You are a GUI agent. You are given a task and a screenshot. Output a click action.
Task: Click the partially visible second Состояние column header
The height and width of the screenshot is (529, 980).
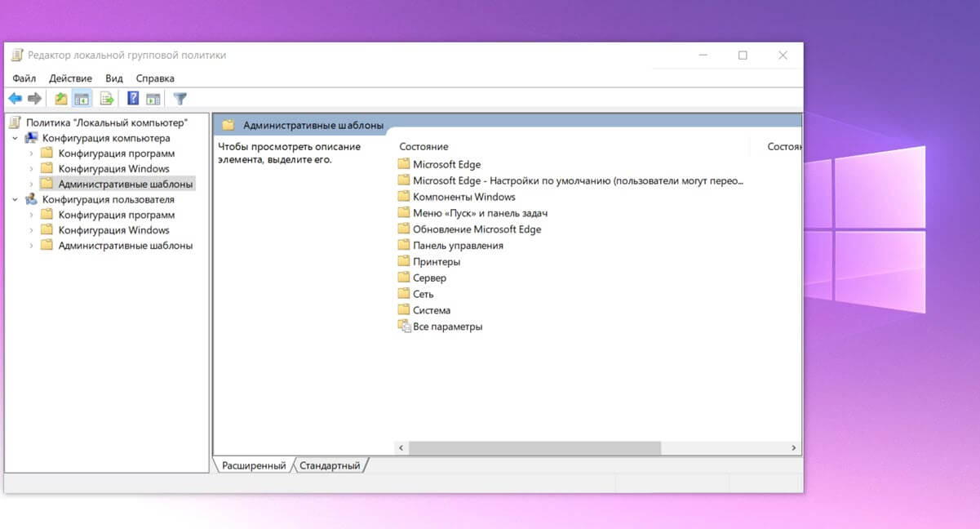tap(784, 146)
